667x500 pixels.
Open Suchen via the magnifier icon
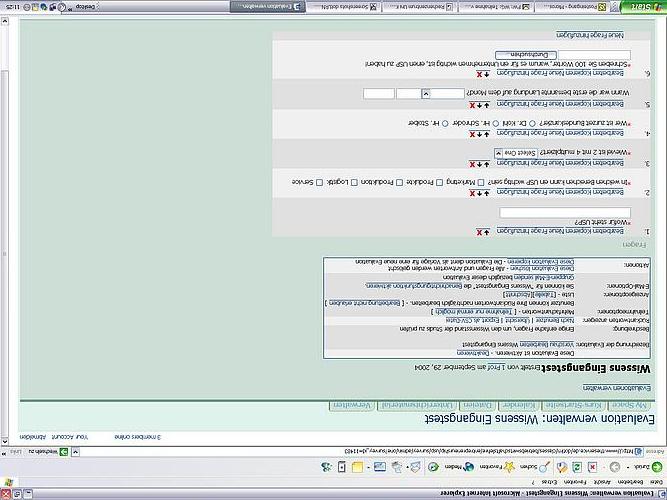544,467
